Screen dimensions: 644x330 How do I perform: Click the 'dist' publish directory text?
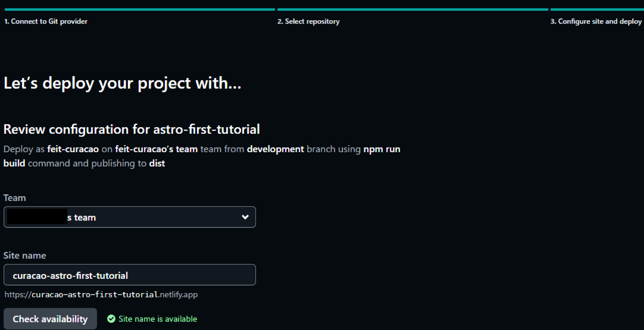[x=157, y=164]
